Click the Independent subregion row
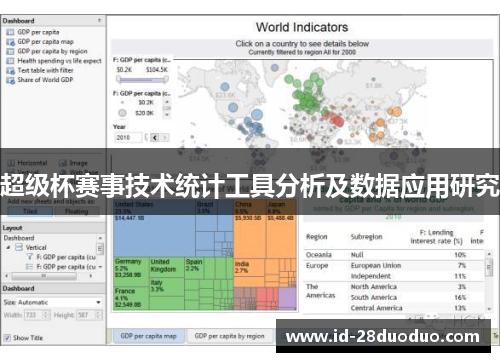 point(371,276)
